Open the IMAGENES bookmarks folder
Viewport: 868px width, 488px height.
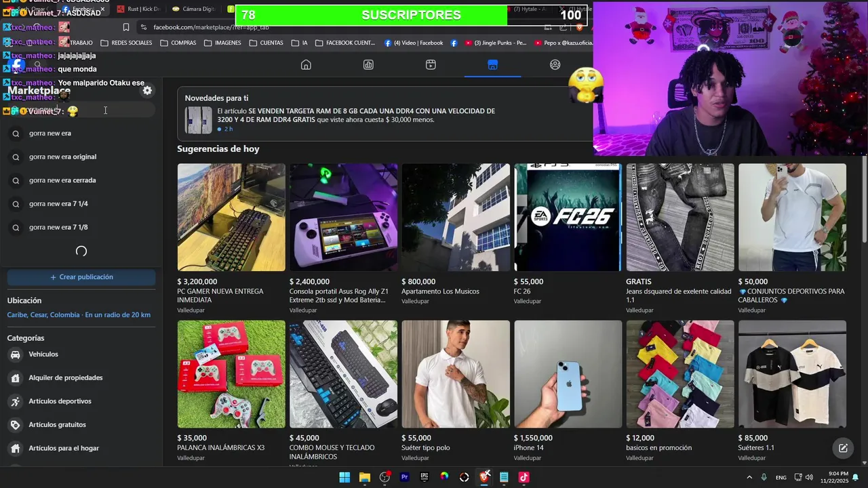click(222, 43)
